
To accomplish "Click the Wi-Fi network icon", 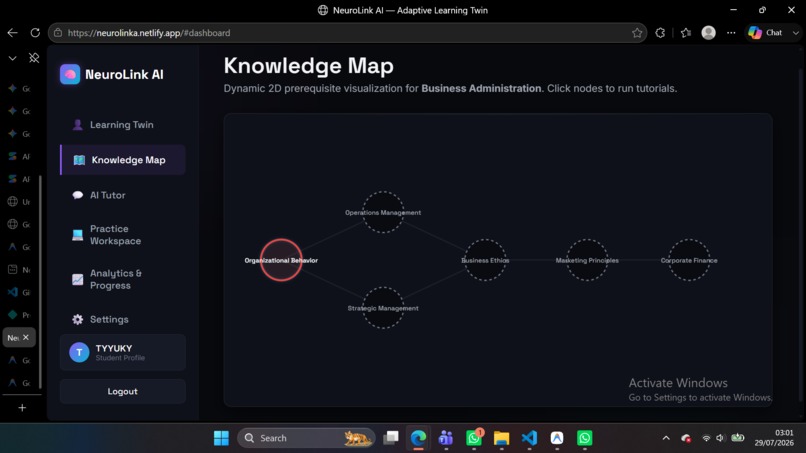I will tap(706, 438).
